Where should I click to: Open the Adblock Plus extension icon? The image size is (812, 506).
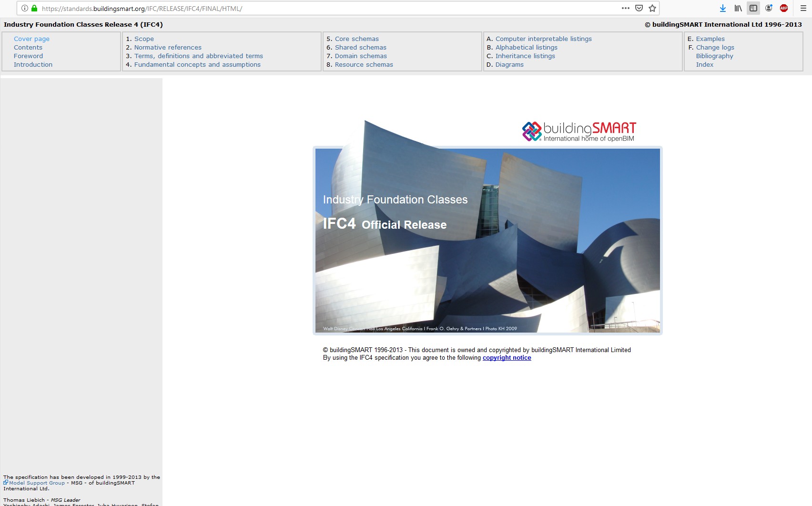tap(784, 8)
